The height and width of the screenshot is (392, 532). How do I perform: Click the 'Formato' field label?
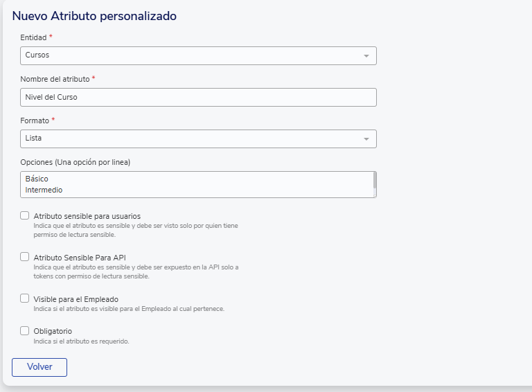35,121
